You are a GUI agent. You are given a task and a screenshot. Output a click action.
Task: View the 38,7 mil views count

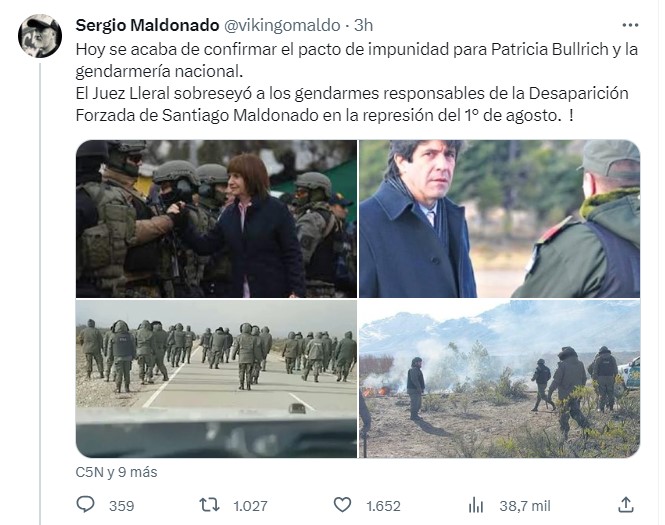click(x=525, y=506)
